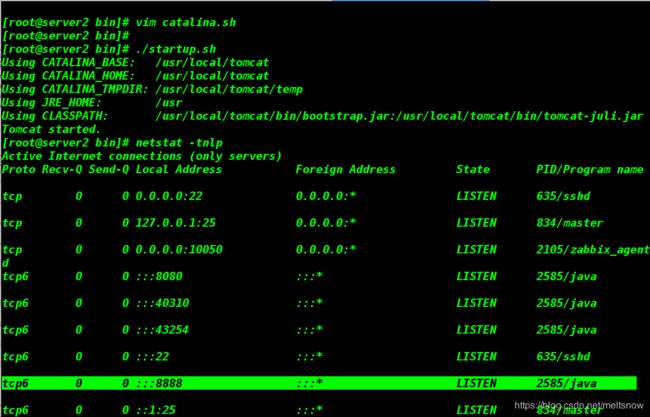Click LISTEN state in the highlighted :::8888 row

(x=476, y=383)
